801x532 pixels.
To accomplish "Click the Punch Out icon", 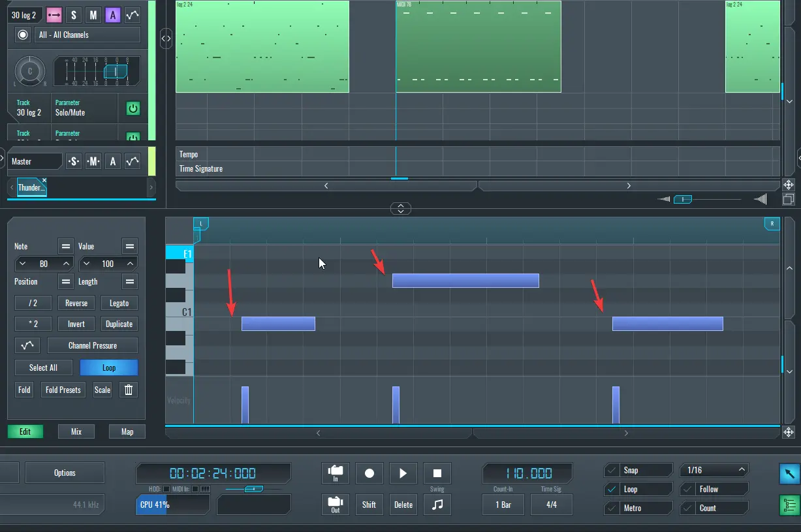I will (336, 504).
